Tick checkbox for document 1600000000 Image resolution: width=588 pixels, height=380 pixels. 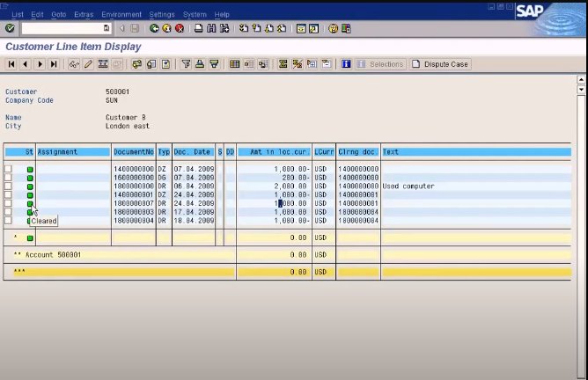pos(8,178)
